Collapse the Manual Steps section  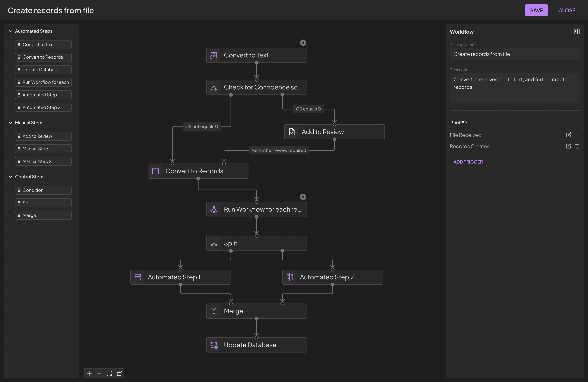click(11, 123)
